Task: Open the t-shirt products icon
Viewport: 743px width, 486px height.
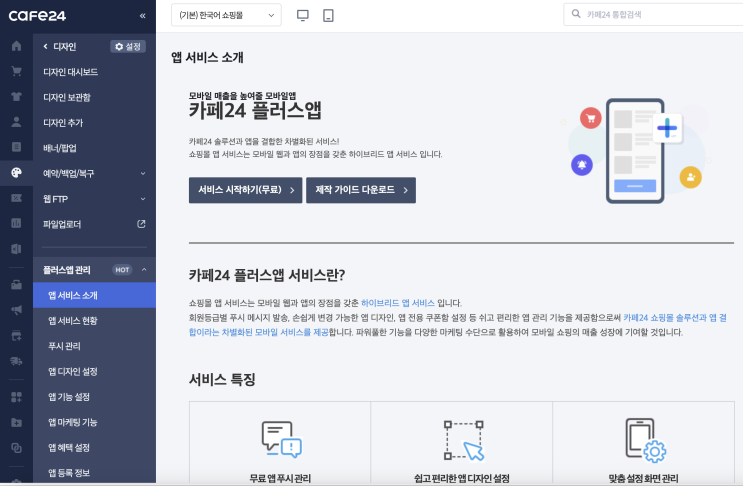Action: (16, 96)
